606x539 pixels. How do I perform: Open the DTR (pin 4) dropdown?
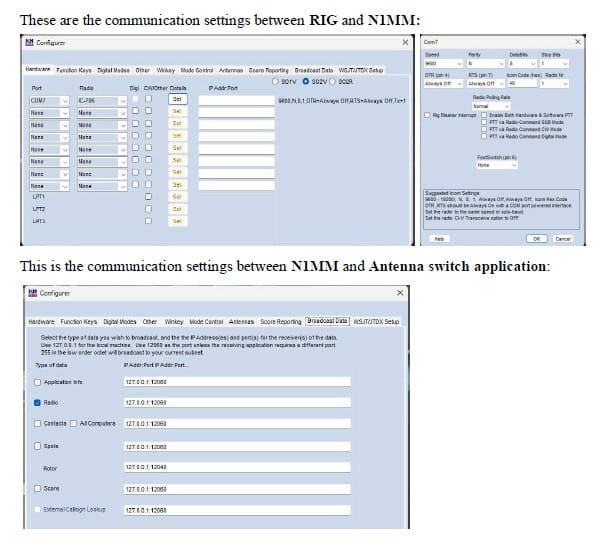pyautogui.click(x=443, y=83)
